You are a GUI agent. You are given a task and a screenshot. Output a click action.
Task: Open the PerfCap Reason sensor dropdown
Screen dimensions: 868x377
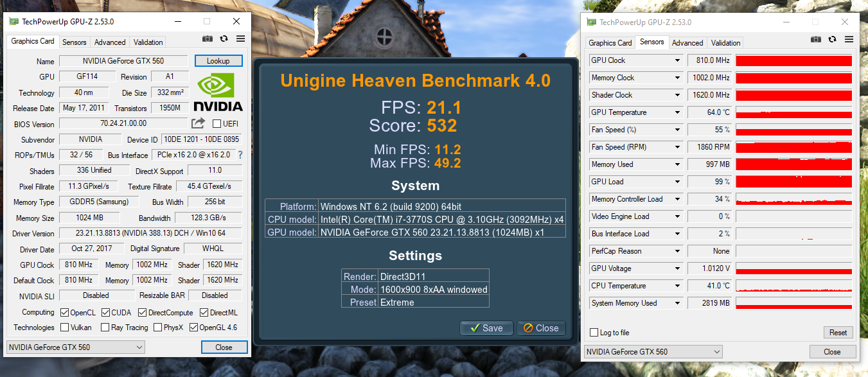point(677,251)
